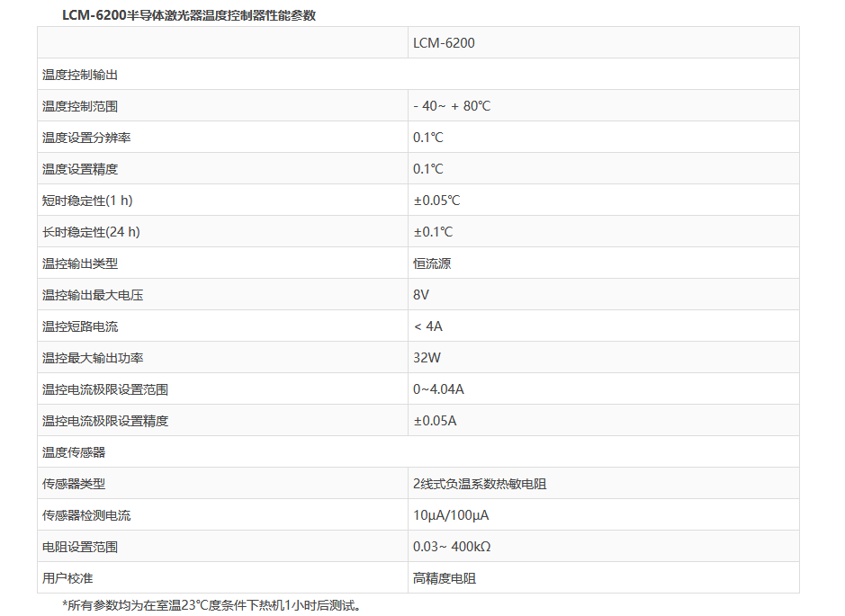The width and height of the screenshot is (845, 616).
Task: Click the < 4A short-circuit current value
Action: click(428, 326)
